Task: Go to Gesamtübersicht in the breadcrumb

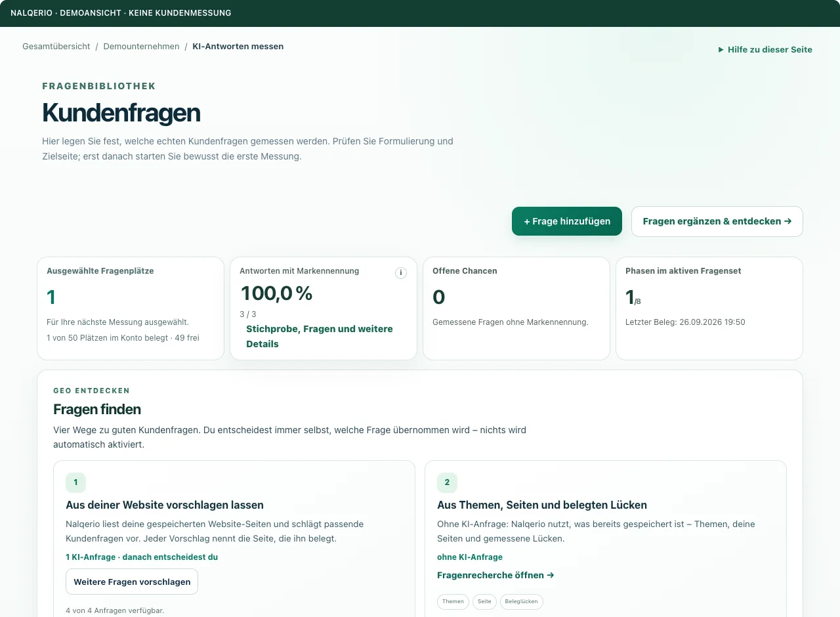Action: (56, 47)
